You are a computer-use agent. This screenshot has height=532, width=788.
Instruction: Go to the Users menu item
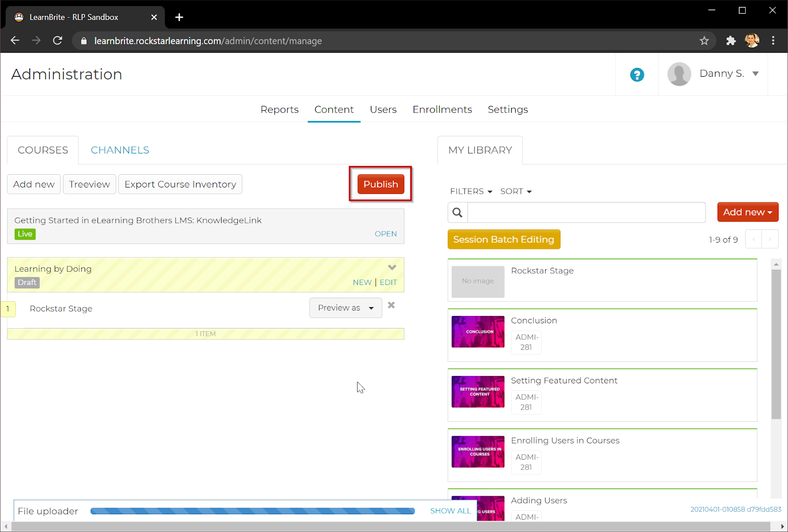click(383, 109)
